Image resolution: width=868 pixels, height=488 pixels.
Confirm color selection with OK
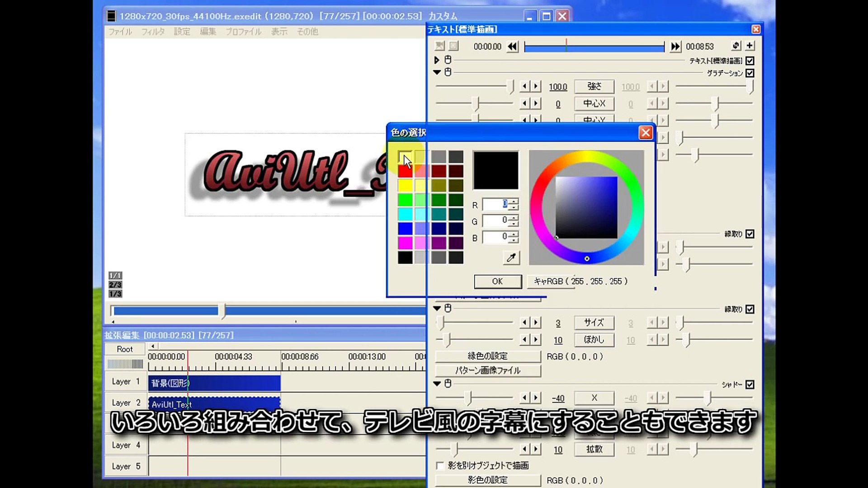click(498, 281)
